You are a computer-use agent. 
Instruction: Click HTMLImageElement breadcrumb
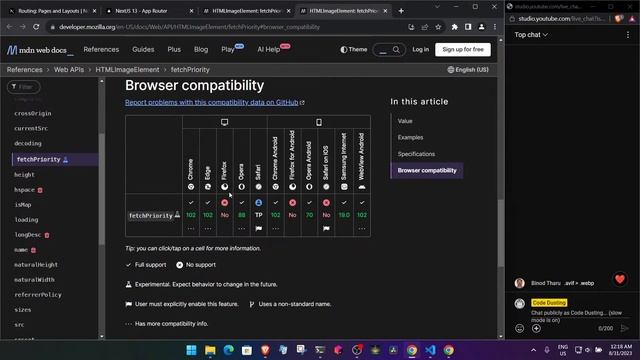(x=127, y=70)
